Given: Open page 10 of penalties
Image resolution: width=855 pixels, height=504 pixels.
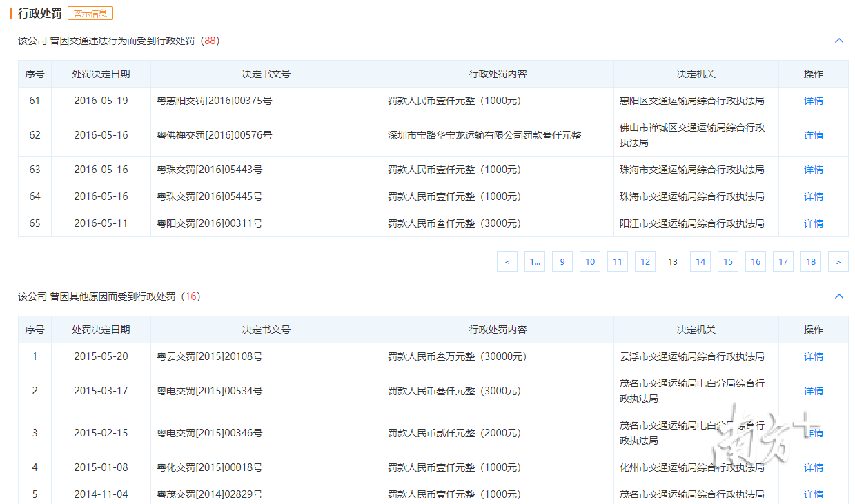Looking at the screenshot, I should [x=590, y=261].
